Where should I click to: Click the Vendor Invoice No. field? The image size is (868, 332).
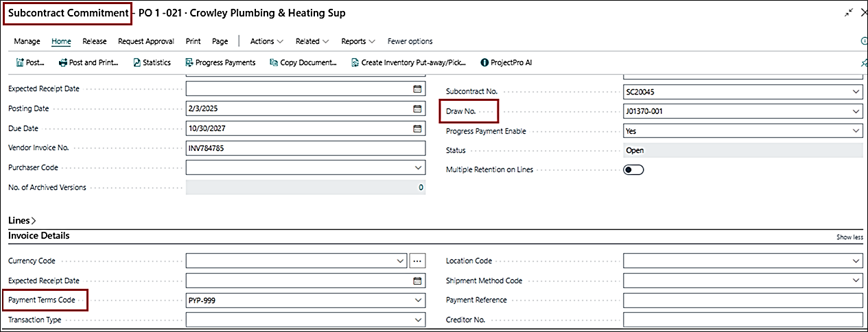tap(305, 148)
